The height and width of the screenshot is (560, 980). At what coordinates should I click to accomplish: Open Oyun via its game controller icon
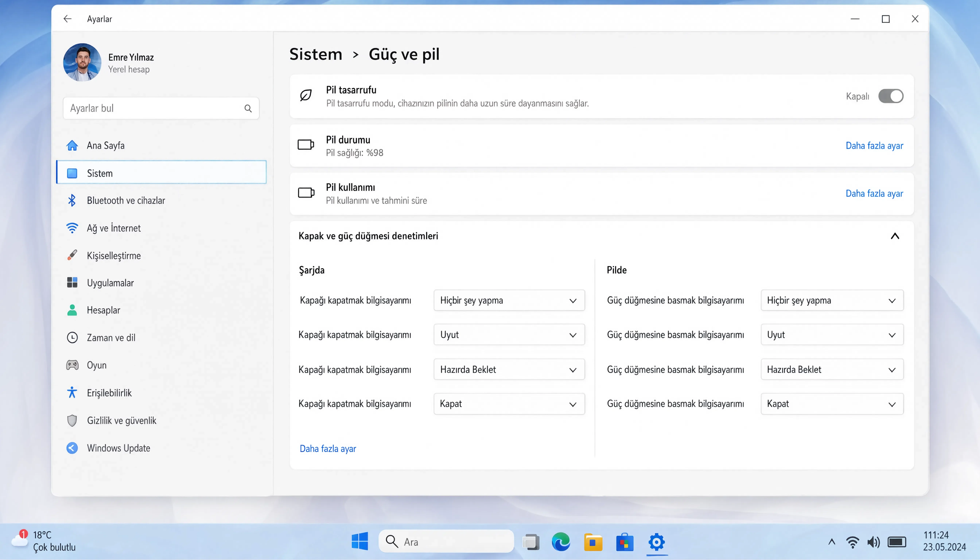tap(72, 365)
